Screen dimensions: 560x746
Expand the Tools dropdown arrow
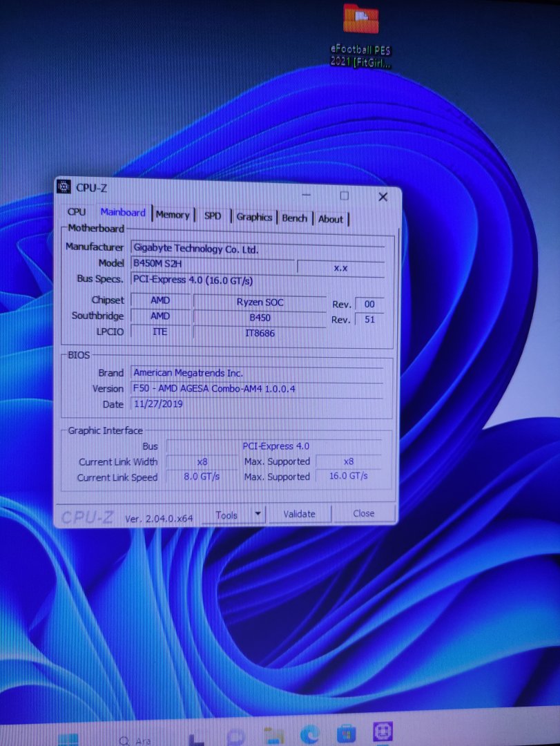(x=258, y=514)
